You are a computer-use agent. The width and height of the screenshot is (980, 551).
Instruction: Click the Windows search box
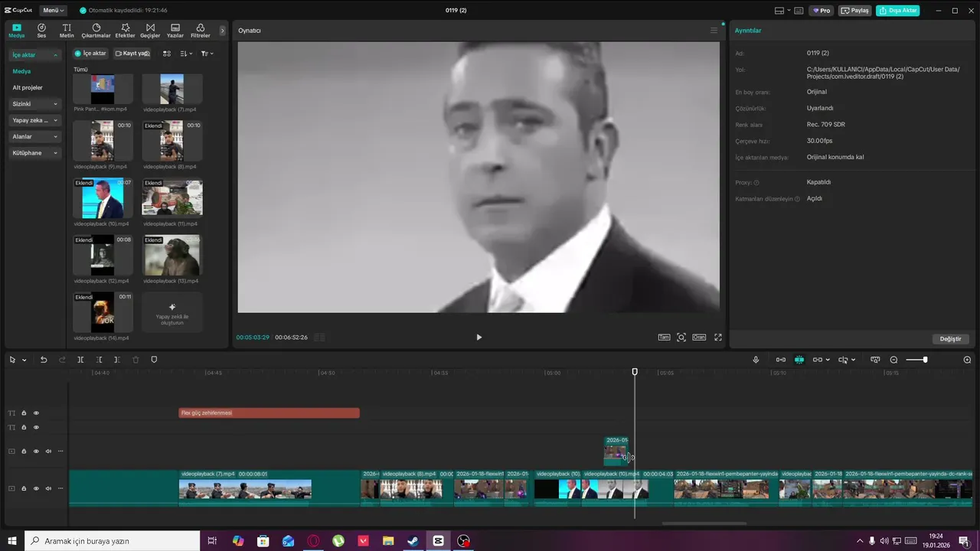[112, 541]
